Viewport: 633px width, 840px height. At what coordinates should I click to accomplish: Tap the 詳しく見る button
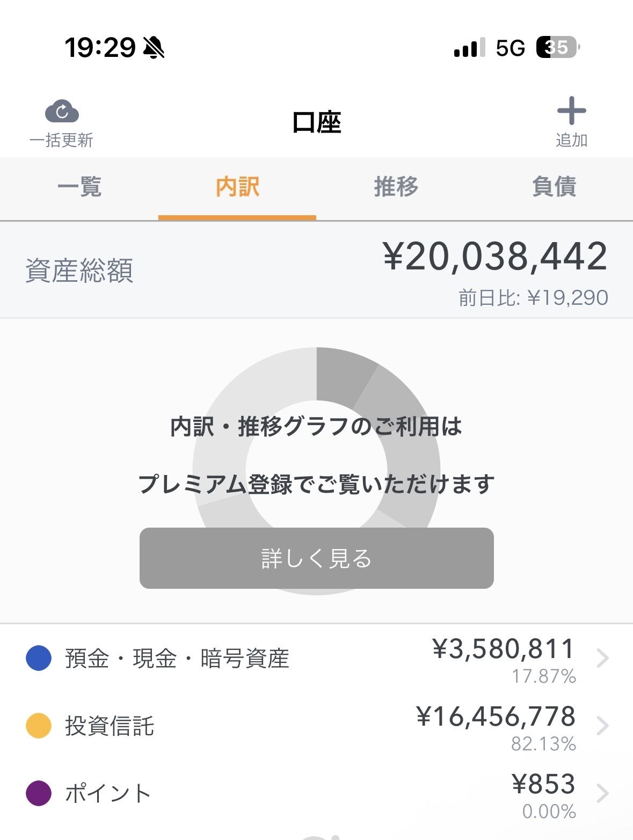click(x=317, y=558)
